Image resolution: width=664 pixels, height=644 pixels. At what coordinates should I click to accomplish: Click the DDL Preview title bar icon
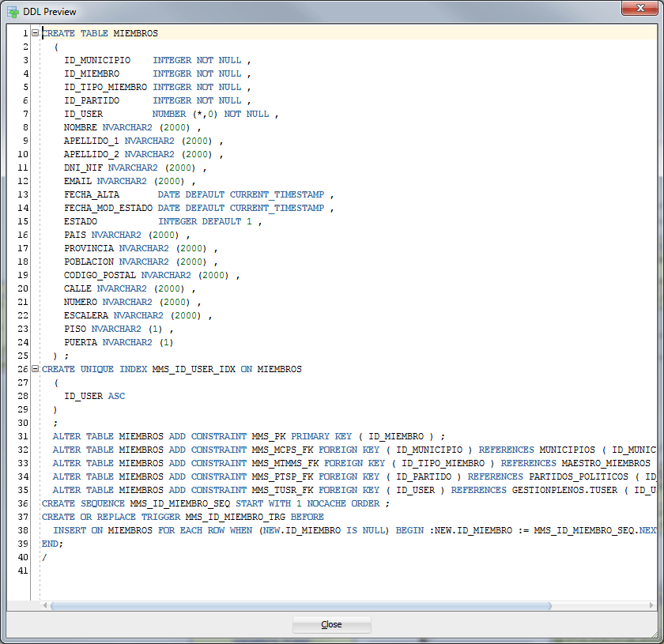(x=11, y=11)
